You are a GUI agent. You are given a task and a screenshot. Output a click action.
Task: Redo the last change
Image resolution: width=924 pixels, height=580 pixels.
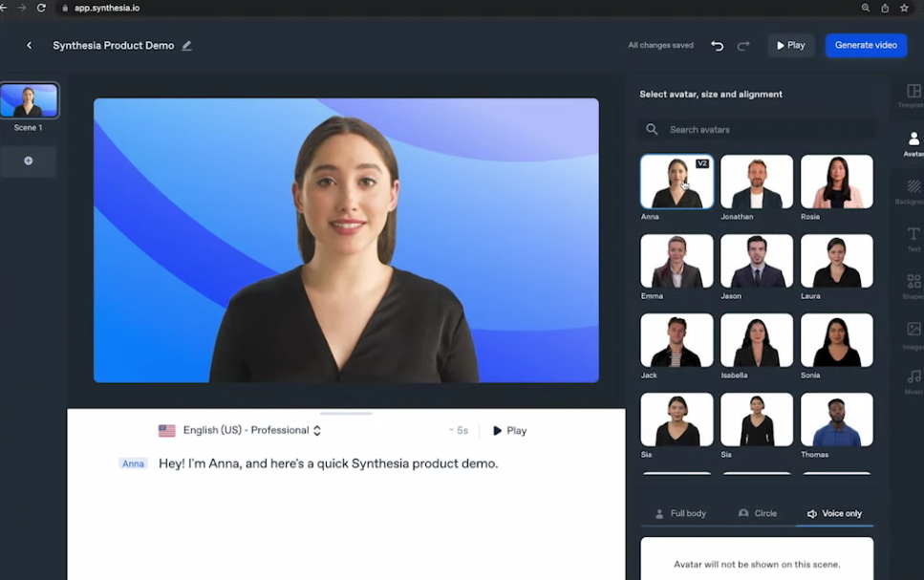[743, 45]
